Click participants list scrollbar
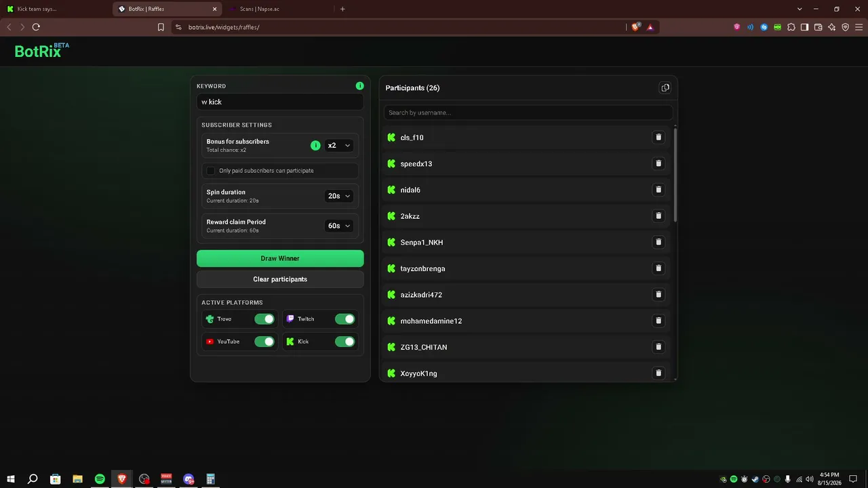This screenshot has width=868, height=488. point(676,175)
